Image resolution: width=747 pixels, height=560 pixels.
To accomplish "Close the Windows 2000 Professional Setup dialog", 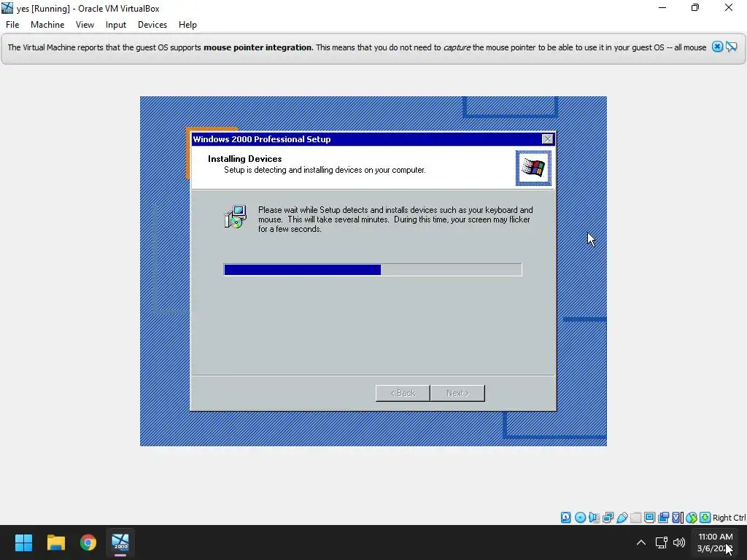I will click(x=547, y=139).
